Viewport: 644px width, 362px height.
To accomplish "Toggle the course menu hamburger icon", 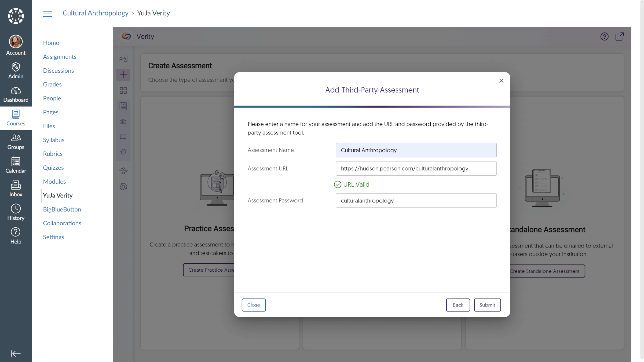I will click(x=47, y=13).
